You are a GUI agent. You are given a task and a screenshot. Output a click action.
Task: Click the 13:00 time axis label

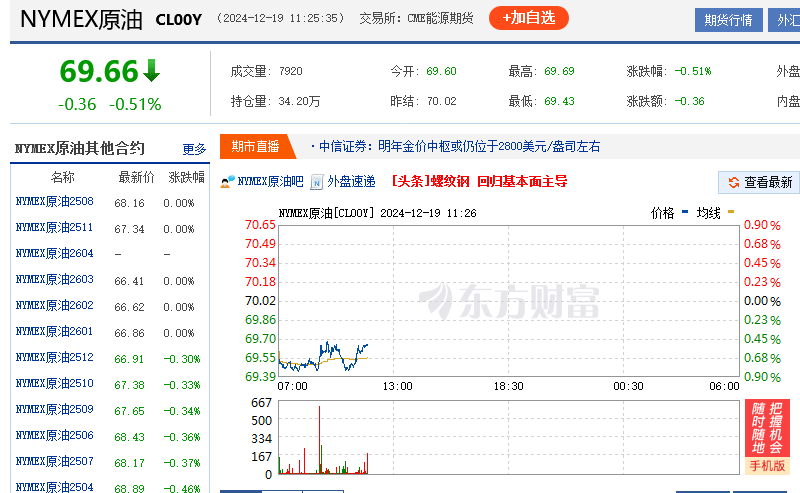tap(397, 386)
